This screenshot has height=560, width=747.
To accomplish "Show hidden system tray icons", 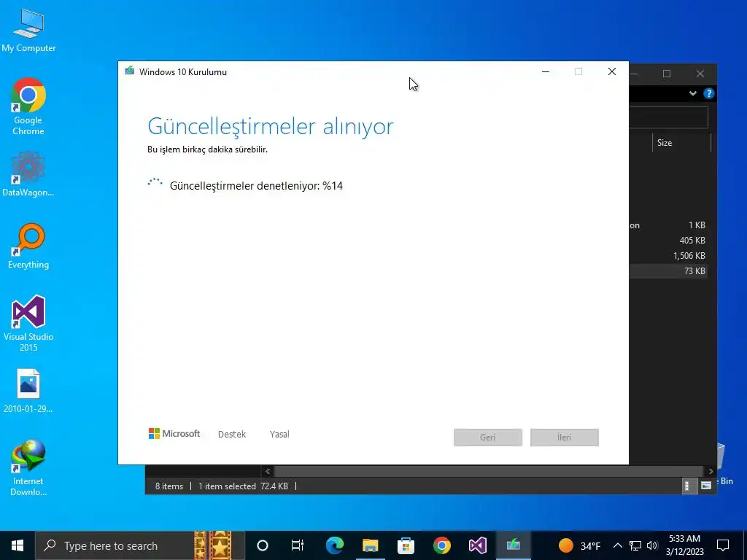I will (617, 545).
